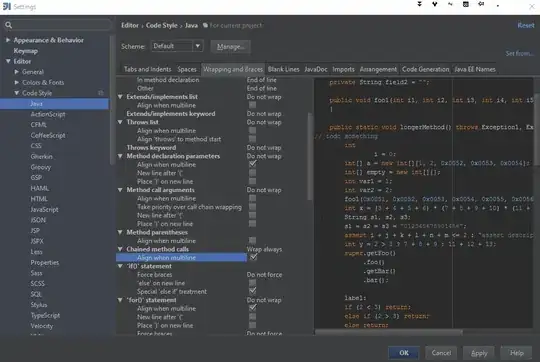540x362 pixels.
Task: Click the code preview horizontal scrollbar
Action: (x=388, y=332)
